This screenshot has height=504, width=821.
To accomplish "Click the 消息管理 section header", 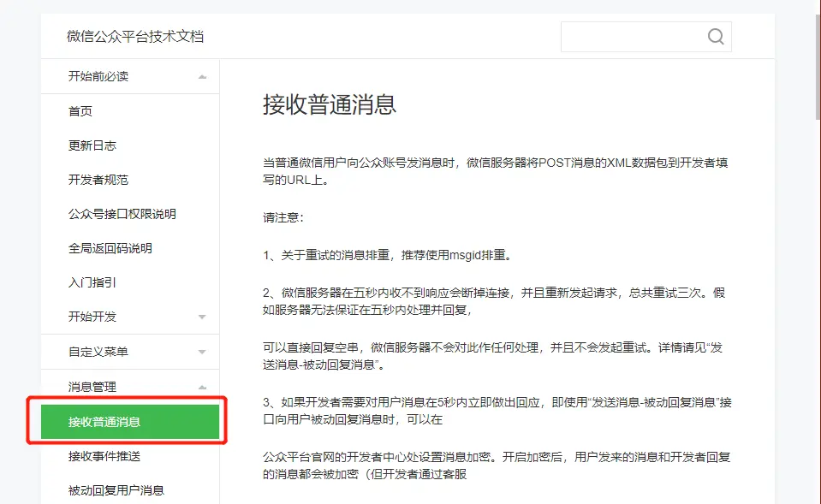I will [130, 387].
